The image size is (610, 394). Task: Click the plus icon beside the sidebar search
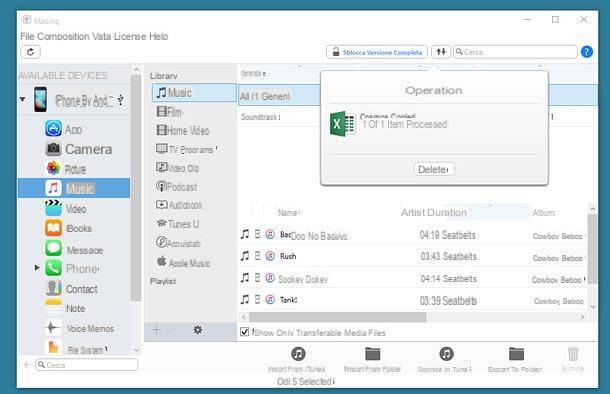pos(26,365)
